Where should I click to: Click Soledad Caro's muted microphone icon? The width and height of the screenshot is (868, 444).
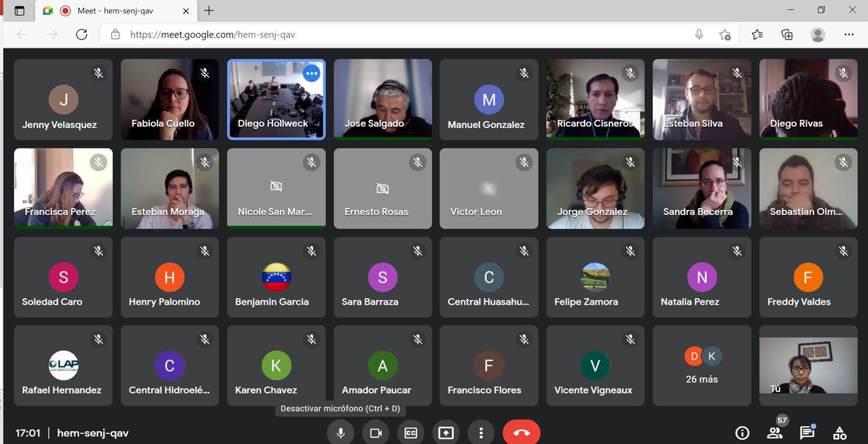tap(98, 251)
